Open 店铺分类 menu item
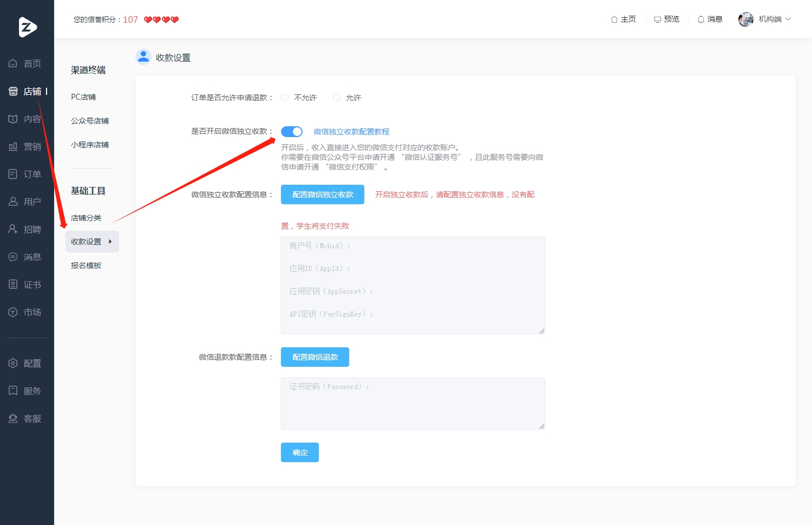Image resolution: width=812 pixels, height=525 pixels. coord(86,218)
